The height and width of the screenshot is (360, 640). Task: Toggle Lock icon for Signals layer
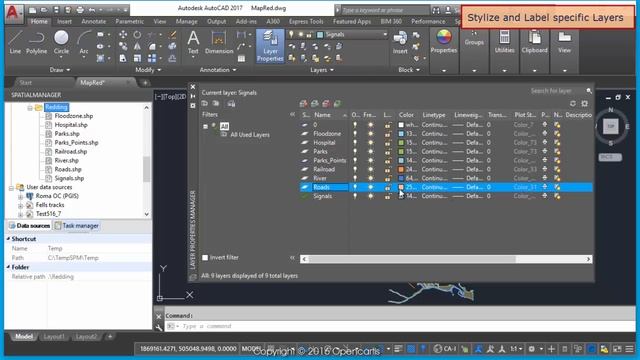[x=388, y=196]
